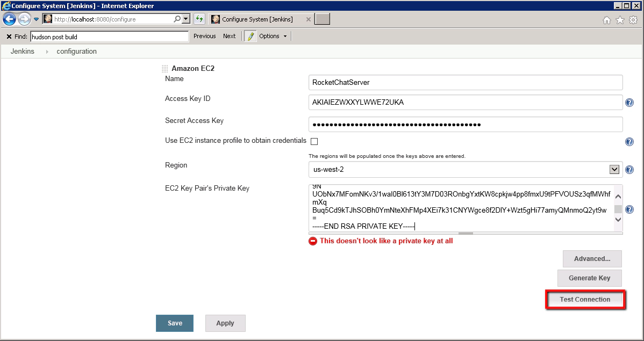Click the green Refresh page icon
The image size is (644, 341).
pos(199,18)
